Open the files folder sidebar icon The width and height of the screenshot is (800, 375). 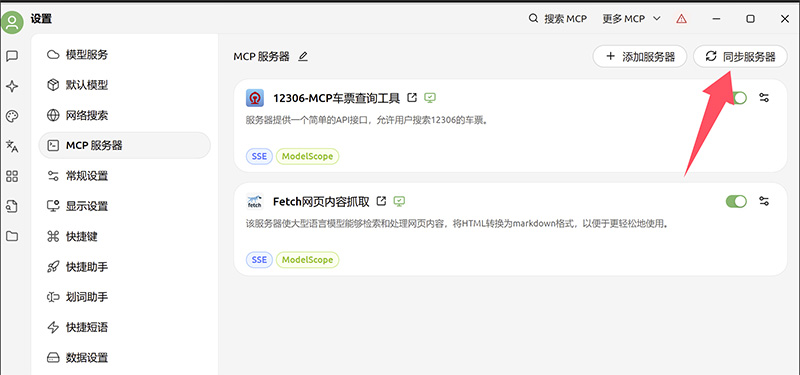(x=12, y=236)
